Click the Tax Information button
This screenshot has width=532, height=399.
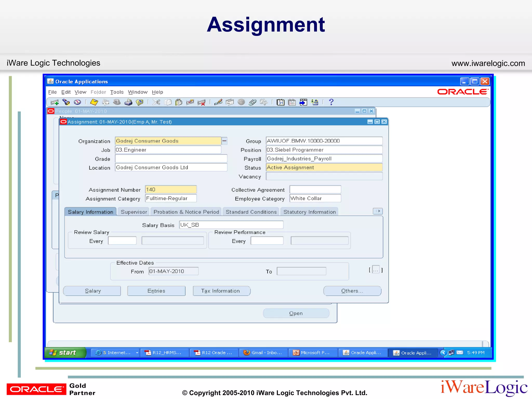pos(222,291)
